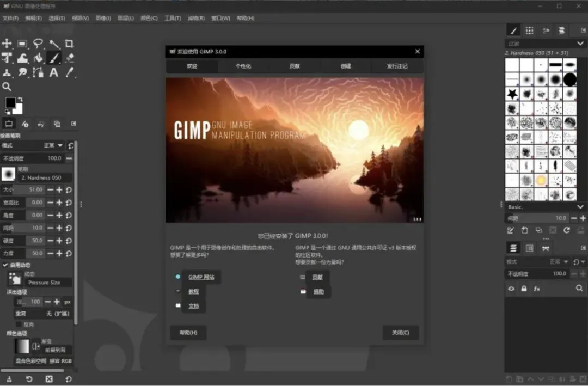Image resolution: width=588 pixels, height=386 pixels.
Task: Toggle the eye visibility icon in layers header
Action: pos(511,289)
